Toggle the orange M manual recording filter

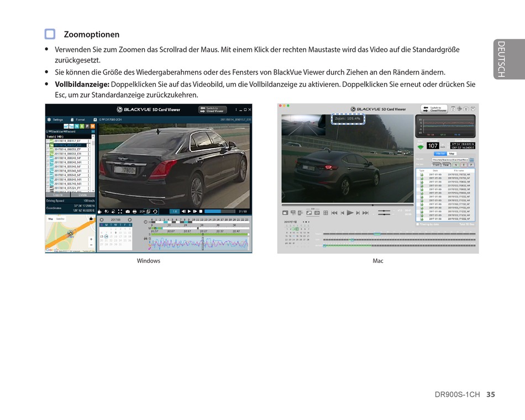click(x=93, y=126)
